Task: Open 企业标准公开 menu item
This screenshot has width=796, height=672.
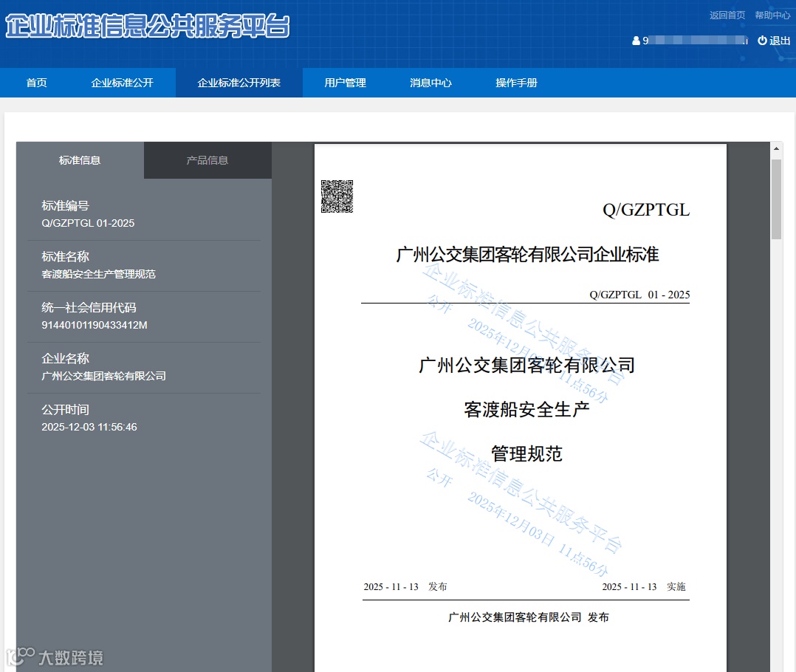Action: [123, 83]
